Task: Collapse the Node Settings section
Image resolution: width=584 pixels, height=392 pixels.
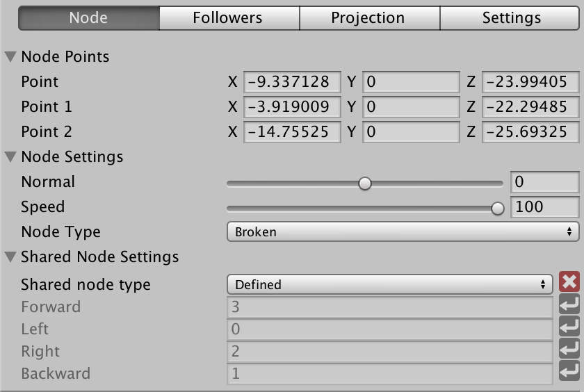Action: click(10, 156)
